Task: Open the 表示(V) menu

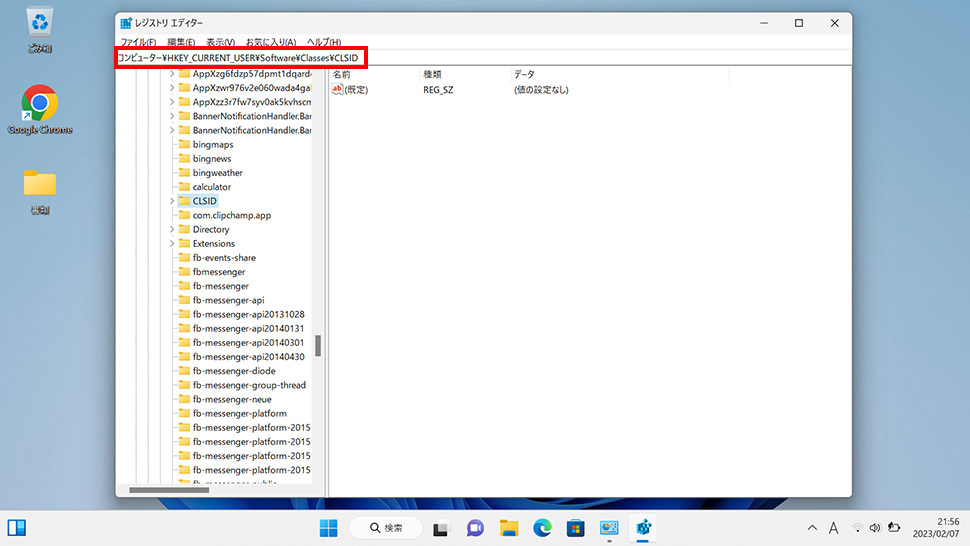Action: [x=220, y=42]
